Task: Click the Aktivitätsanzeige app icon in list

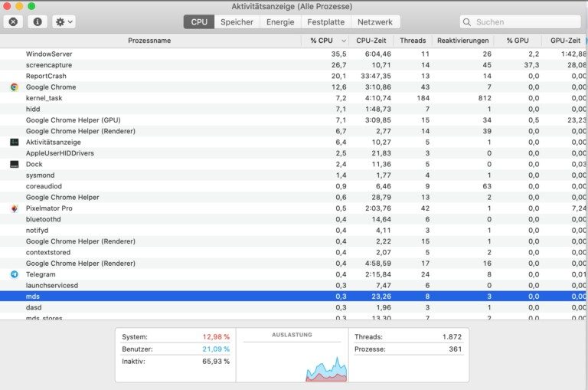Action: pos(15,143)
